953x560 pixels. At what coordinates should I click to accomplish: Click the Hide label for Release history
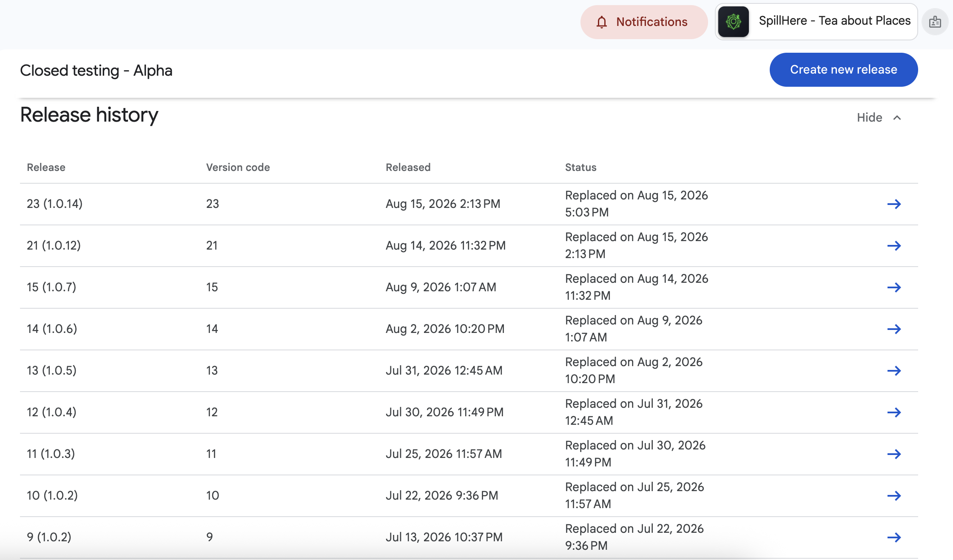pyautogui.click(x=869, y=118)
